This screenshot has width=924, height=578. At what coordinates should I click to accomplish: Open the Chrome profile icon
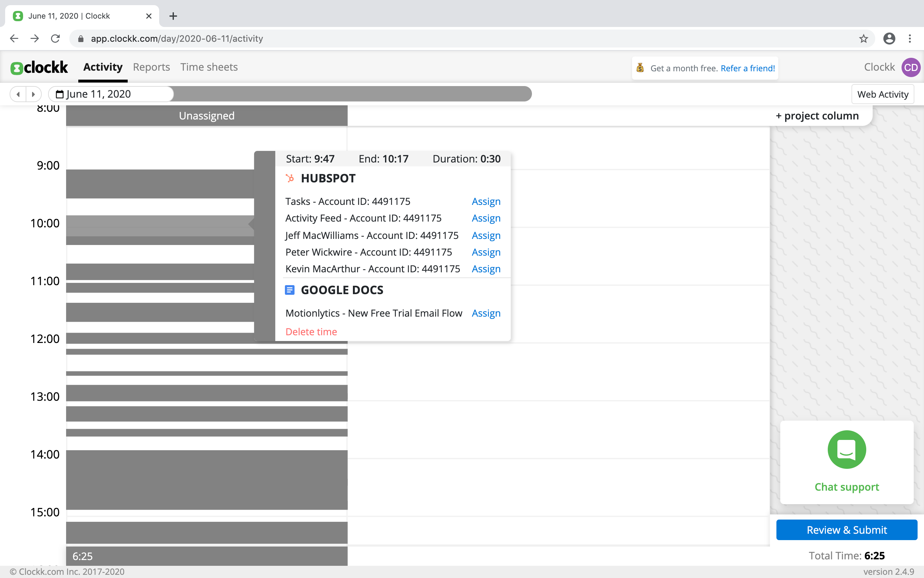(x=889, y=39)
